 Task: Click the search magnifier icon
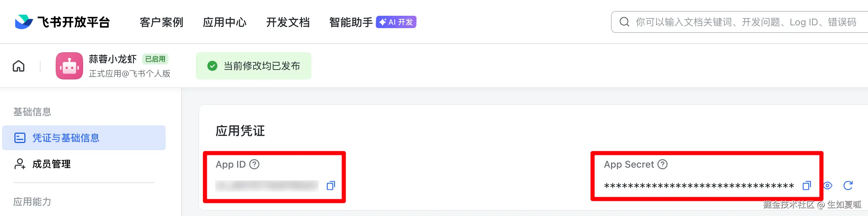pyautogui.click(x=624, y=22)
